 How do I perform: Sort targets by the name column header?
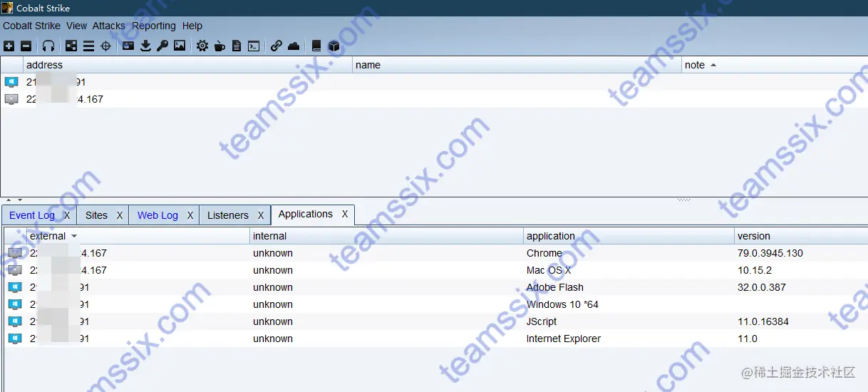coord(517,65)
